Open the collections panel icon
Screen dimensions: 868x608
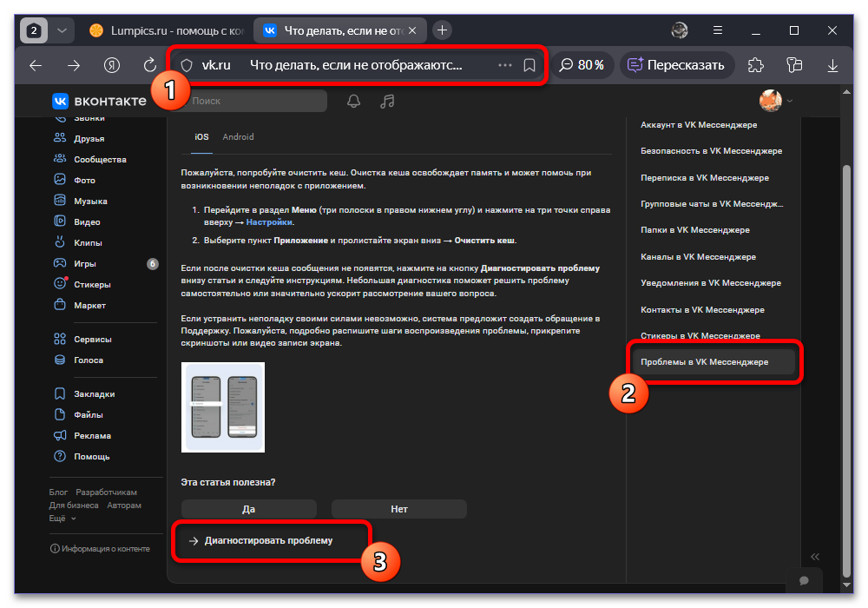[x=794, y=65]
